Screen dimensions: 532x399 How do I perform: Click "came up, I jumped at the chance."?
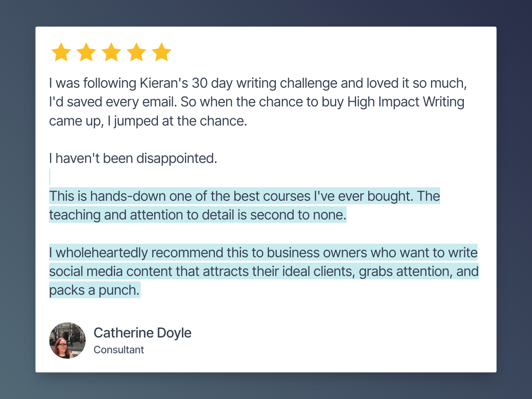[x=148, y=121]
